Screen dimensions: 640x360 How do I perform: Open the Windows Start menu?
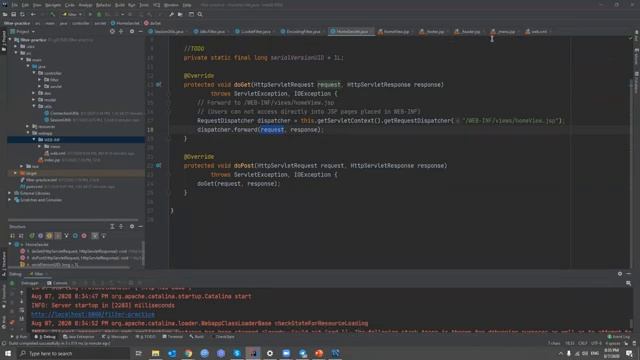[8, 353]
